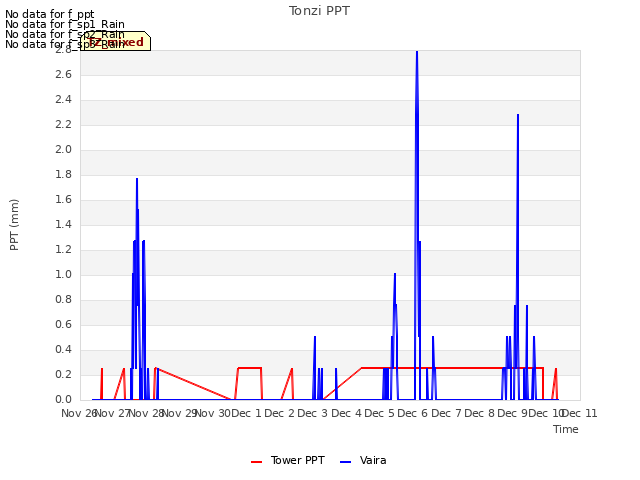Click the PPT (mm) y-axis label
640x480 pixels.
14,225
